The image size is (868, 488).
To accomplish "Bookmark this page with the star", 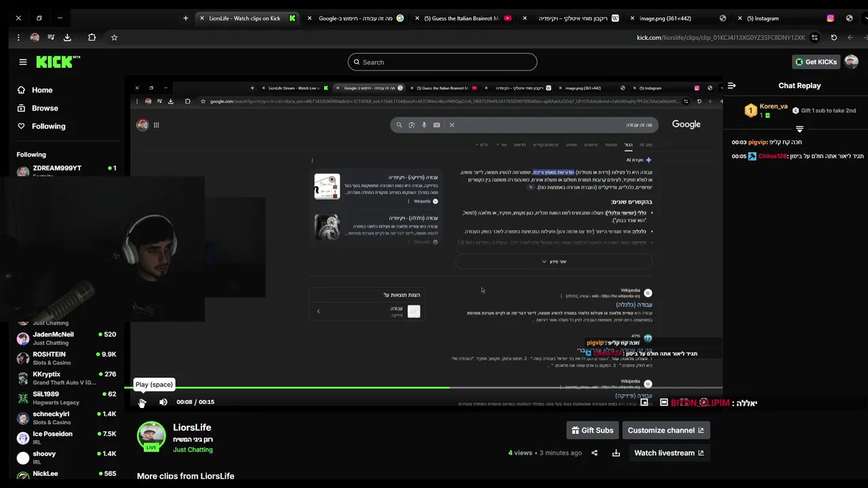I will [114, 37].
